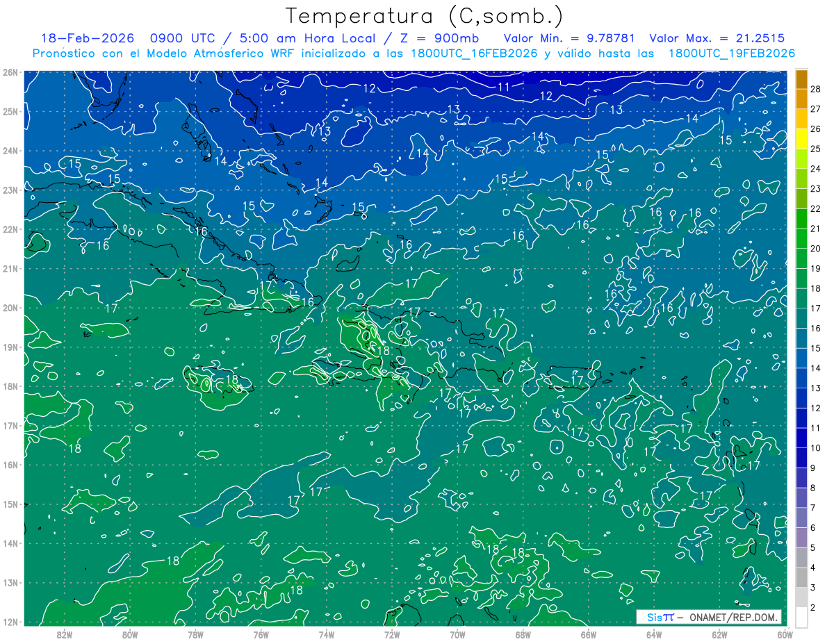This screenshot has width=834, height=644.
Task: Click the '20N' latitude axis label
Action: coord(10,308)
